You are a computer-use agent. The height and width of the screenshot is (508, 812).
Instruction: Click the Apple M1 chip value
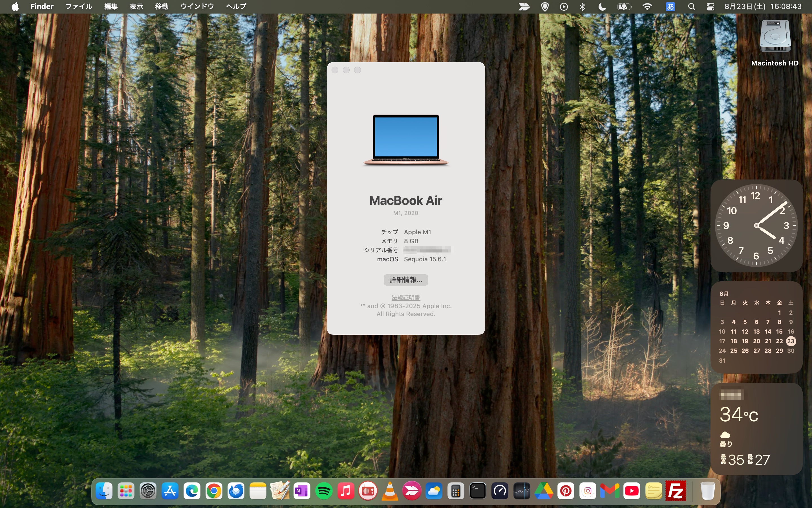pos(417,232)
